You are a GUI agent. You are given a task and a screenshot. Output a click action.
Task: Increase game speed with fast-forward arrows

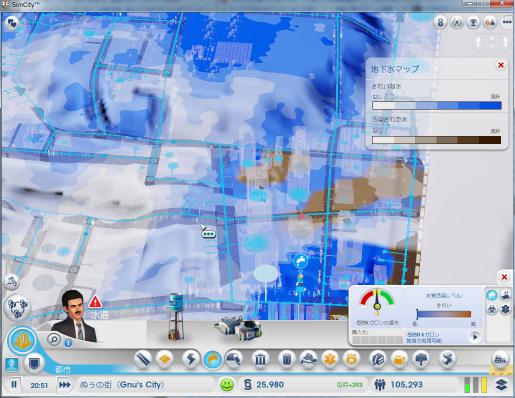(65, 385)
